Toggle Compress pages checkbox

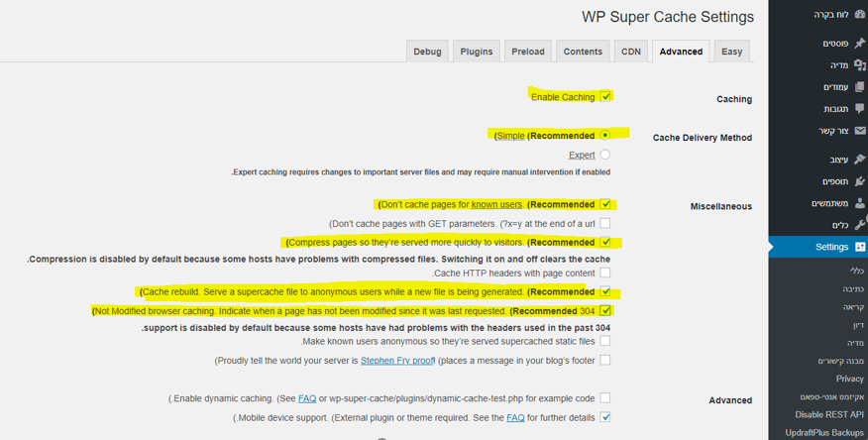click(x=605, y=242)
